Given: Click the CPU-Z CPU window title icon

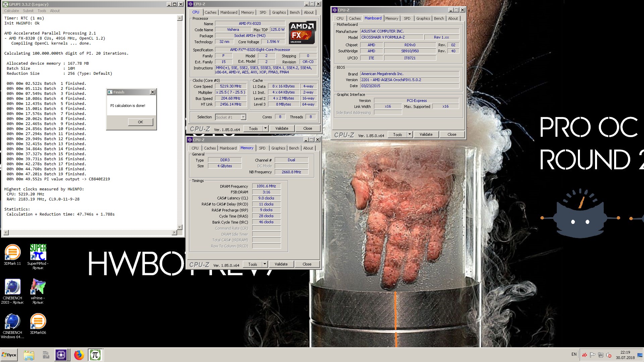Looking at the screenshot, I should (191, 4).
